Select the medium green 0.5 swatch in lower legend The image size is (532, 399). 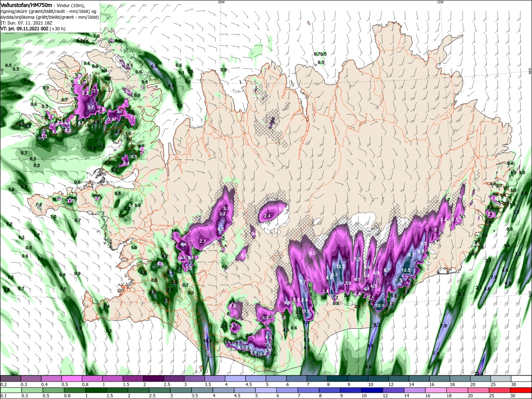(x=53, y=390)
